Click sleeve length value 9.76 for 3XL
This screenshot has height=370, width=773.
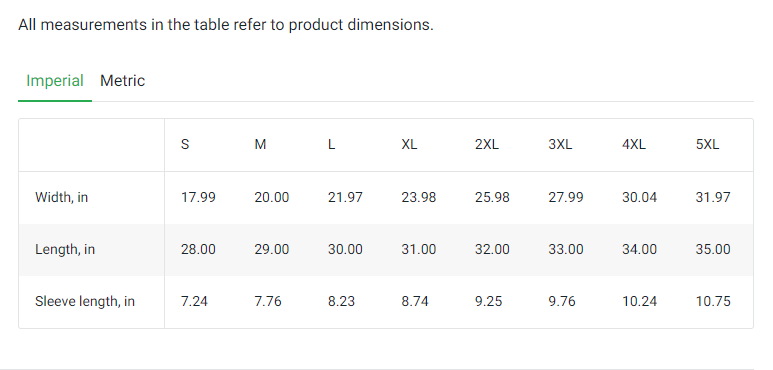(562, 302)
